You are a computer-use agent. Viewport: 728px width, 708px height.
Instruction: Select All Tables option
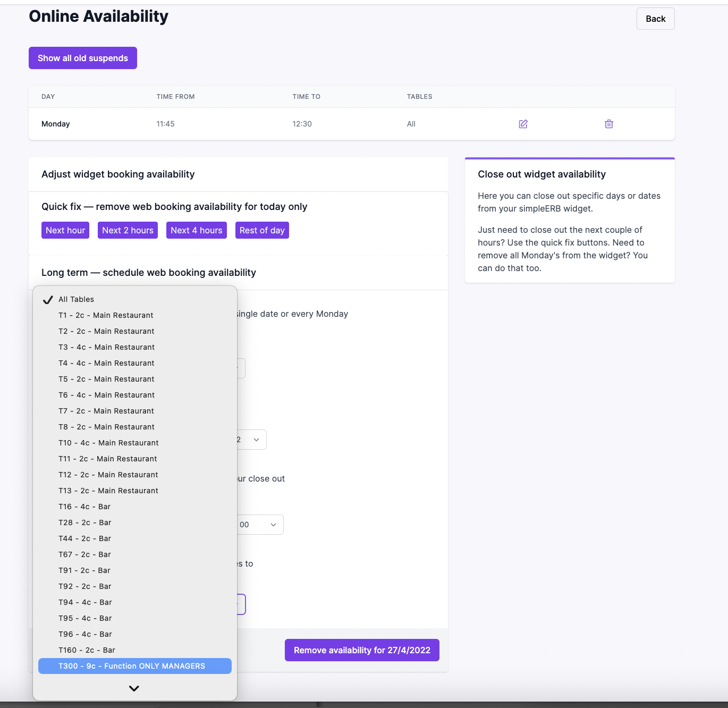135,299
